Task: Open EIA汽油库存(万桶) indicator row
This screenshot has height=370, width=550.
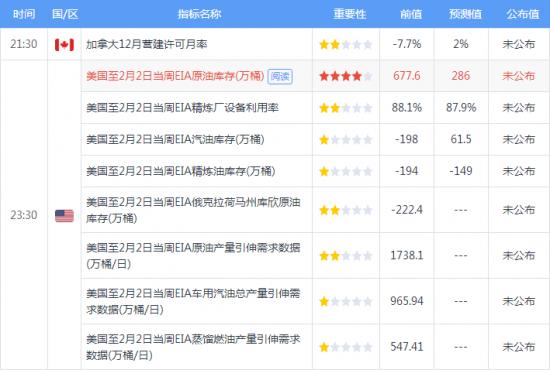Action: pos(175,139)
